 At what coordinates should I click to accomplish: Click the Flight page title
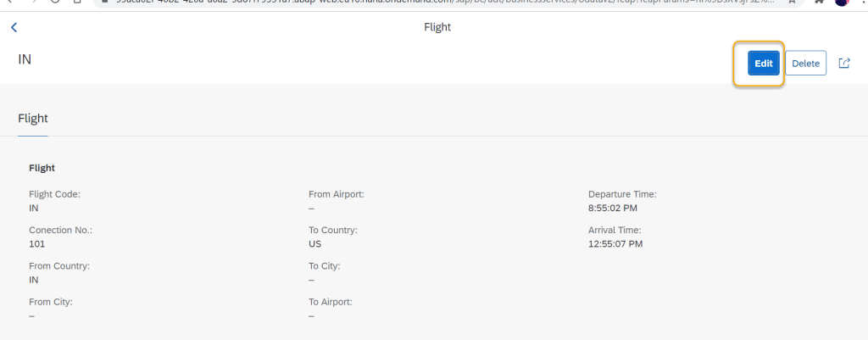(437, 27)
